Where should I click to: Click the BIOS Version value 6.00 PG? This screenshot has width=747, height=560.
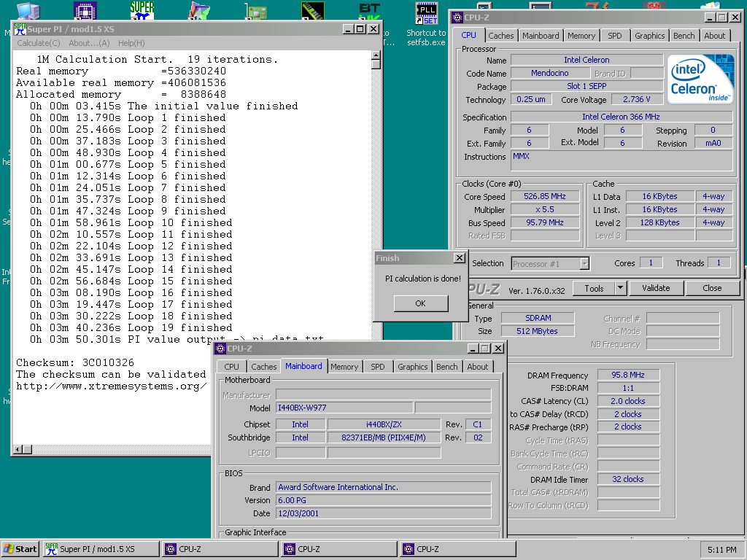(x=384, y=500)
